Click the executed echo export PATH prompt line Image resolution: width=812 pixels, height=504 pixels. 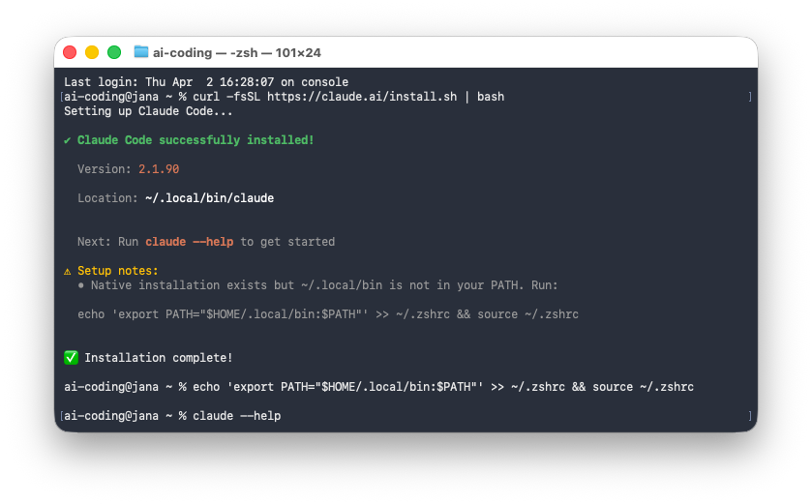[x=378, y=387]
